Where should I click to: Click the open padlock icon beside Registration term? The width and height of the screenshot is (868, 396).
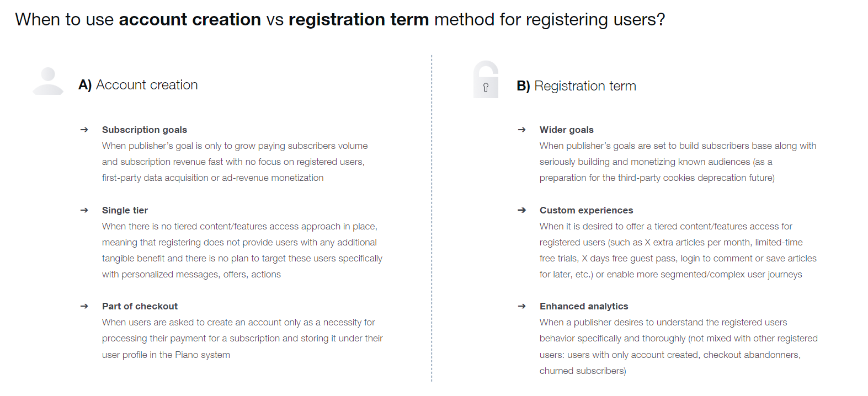tap(486, 79)
